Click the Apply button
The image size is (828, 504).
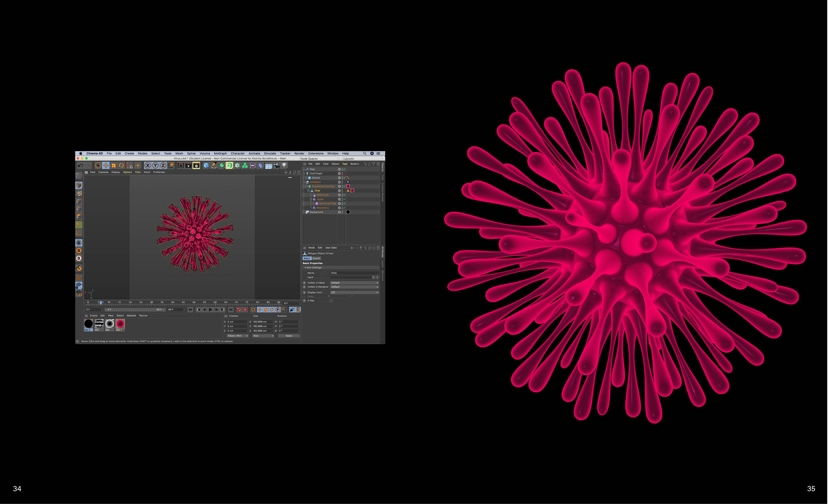289,336
